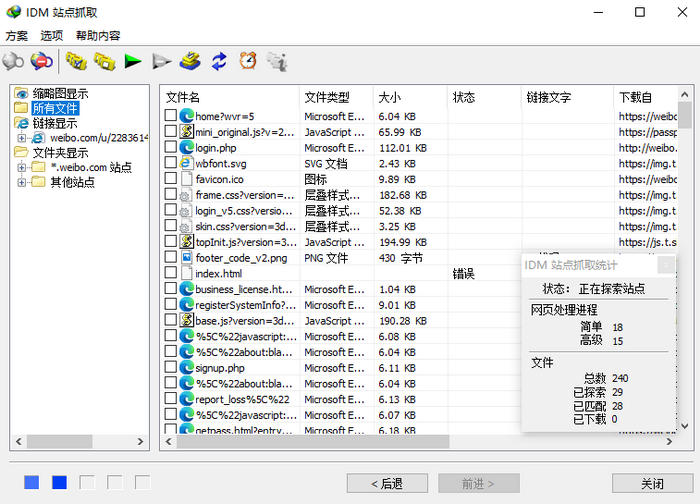The height and width of the screenshot is (504, 700).
Task: Check the box for login.php
Action: 171,146
